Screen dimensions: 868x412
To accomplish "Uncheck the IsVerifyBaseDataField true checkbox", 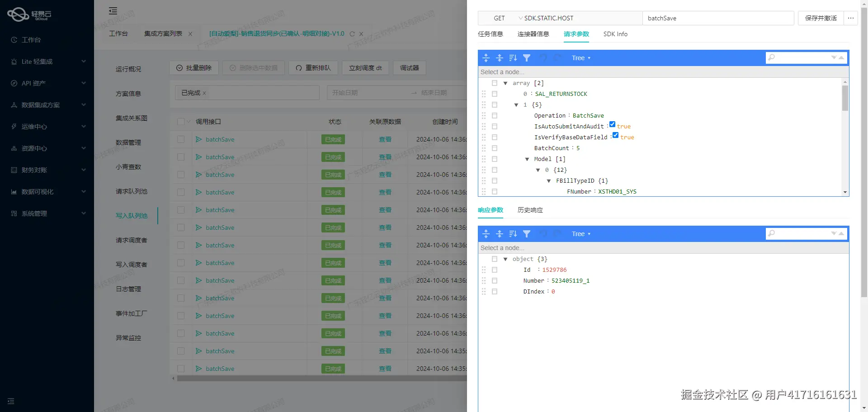I will [615, 135].
